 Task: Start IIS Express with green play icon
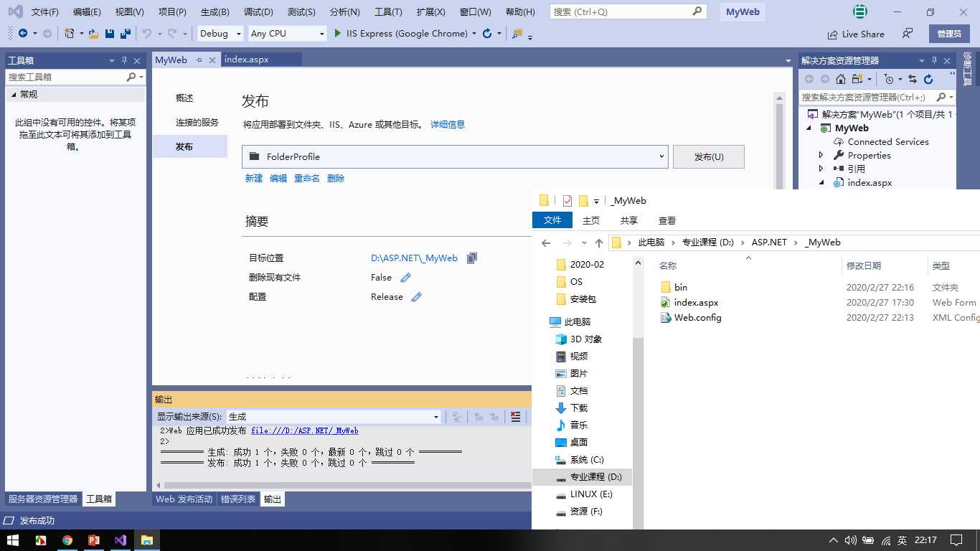[338, 33]
